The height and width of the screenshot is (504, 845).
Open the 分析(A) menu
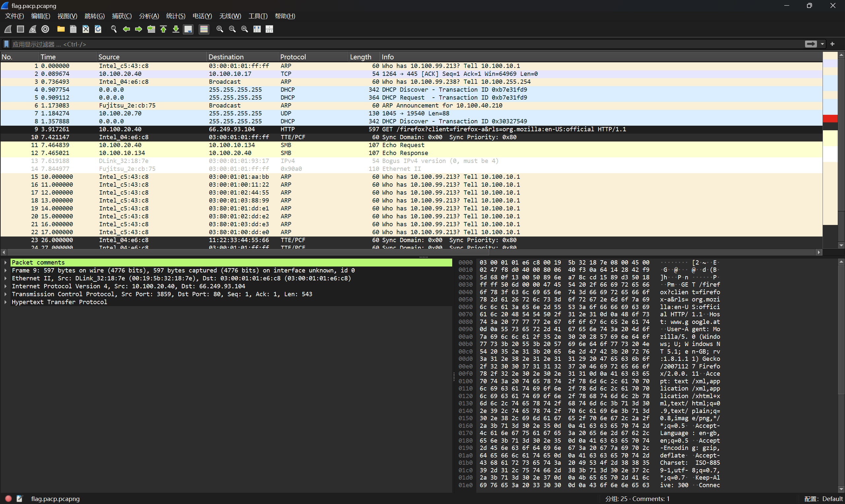coord(149,16)
